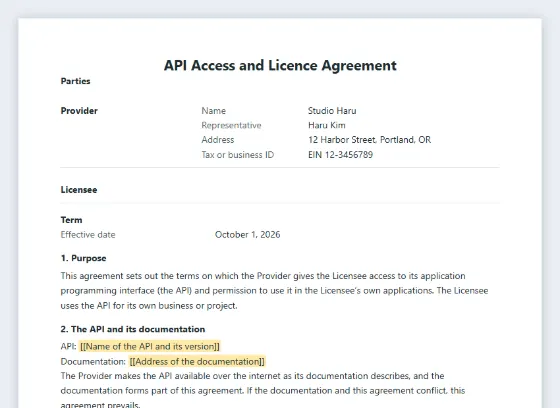This screenshot has width=560, height=408.
Task: Click the 'Licensee' section heading
Action: coord(79,190)
